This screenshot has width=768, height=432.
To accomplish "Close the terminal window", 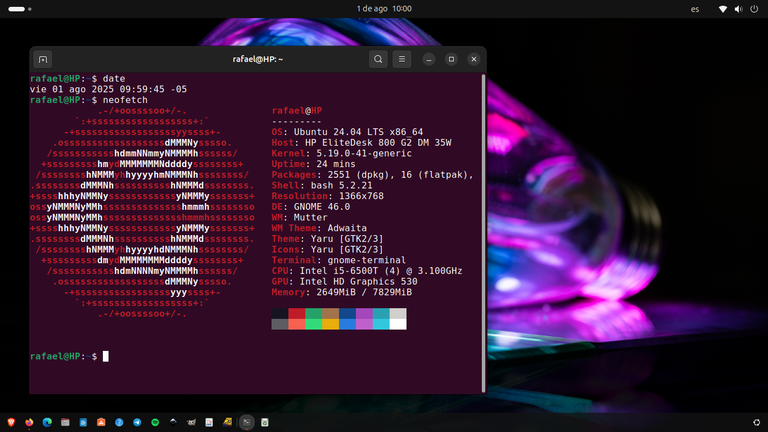I will point(474,59).
